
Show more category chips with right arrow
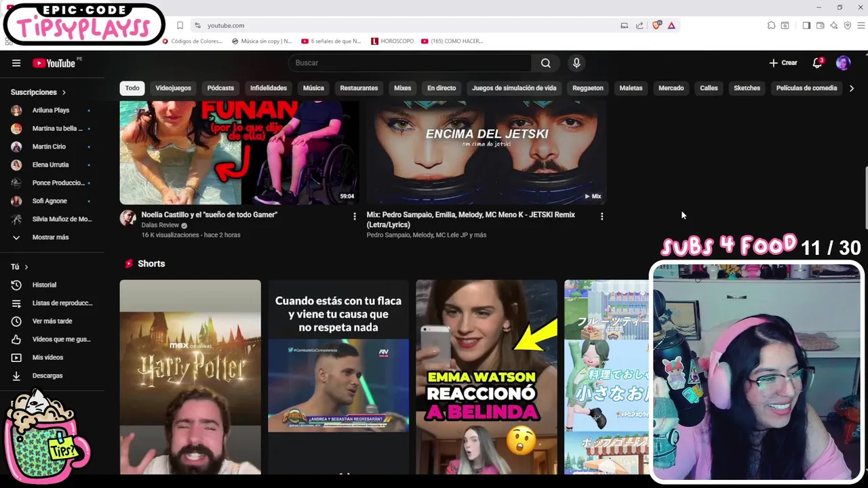point(852,88)
